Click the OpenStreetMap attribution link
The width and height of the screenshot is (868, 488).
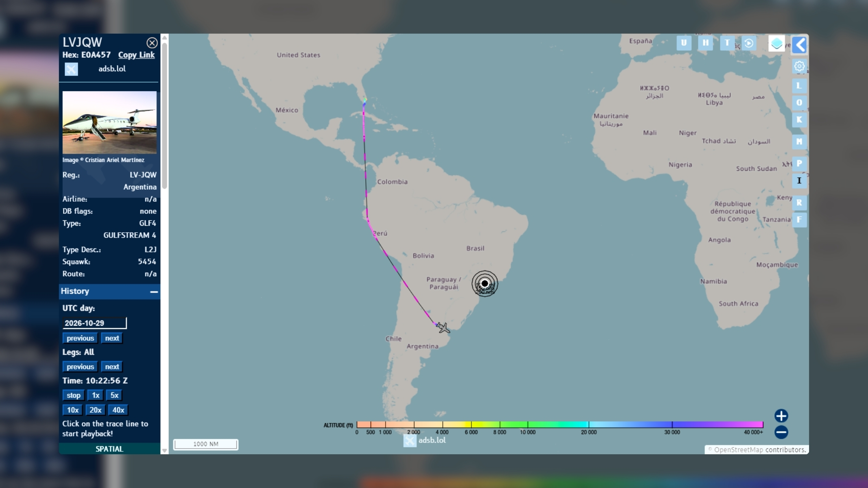[739, 450]
